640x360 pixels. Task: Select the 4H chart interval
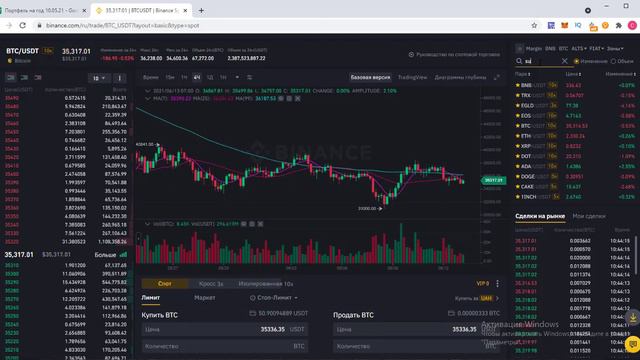point(197,77)
